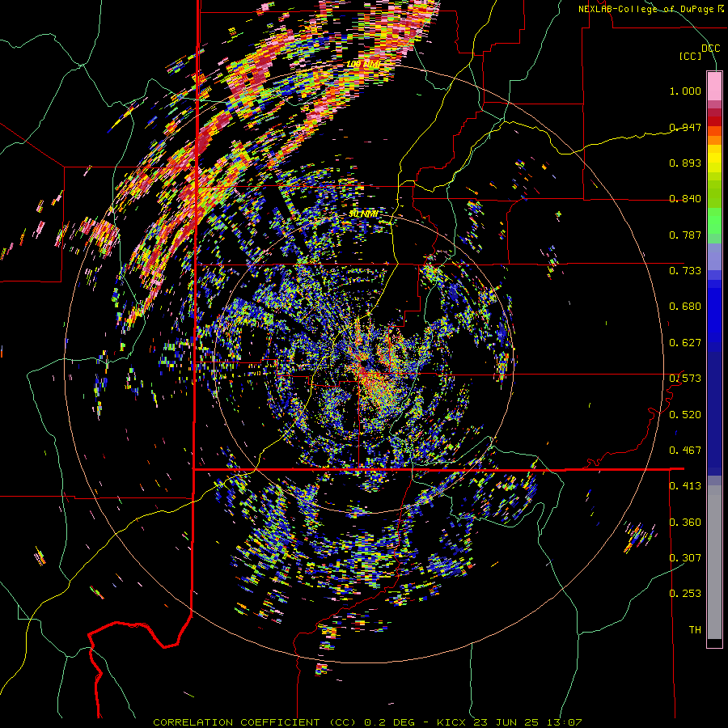
Task: Select the 0.840 scale value
Action: click(x=685, y=198)
